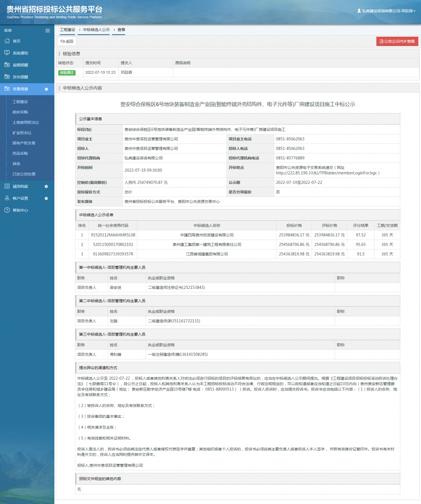Select 发布提醒 menu item
Image resolution: width=421 pixels, height=504 pixels.
20,77
